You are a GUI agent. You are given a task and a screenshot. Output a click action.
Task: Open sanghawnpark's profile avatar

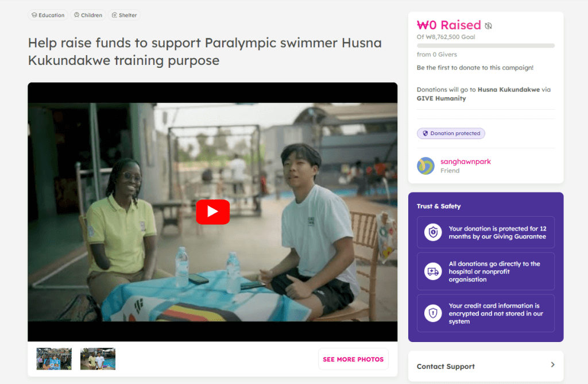coord(425,166)
